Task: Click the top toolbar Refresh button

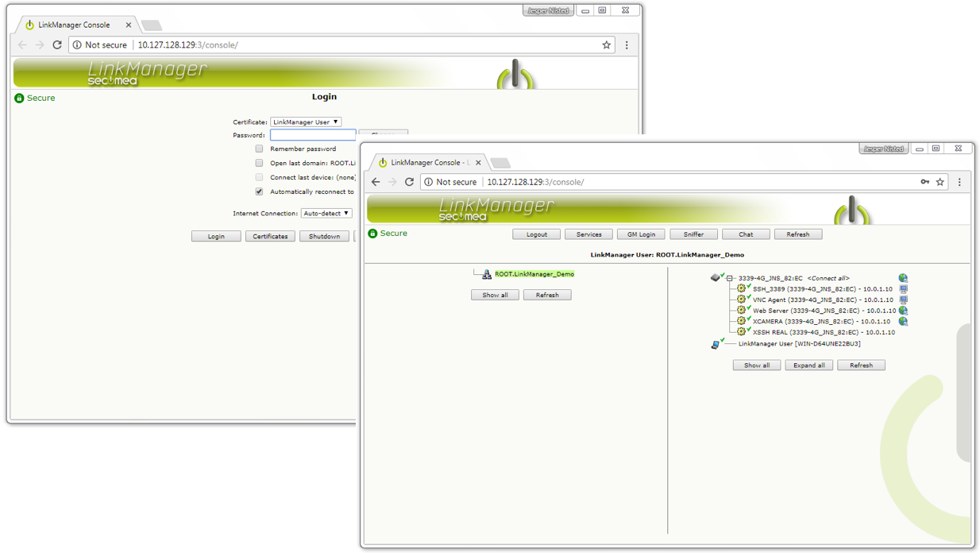Action: pyautogui.click(x=798, y=234)
